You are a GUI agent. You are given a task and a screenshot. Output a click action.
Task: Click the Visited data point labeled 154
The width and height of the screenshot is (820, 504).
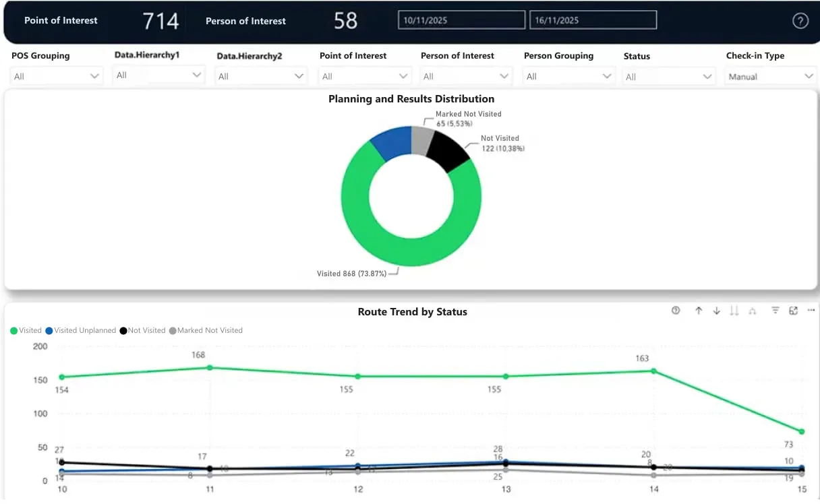pyautogui.click(x=61, y=377)
